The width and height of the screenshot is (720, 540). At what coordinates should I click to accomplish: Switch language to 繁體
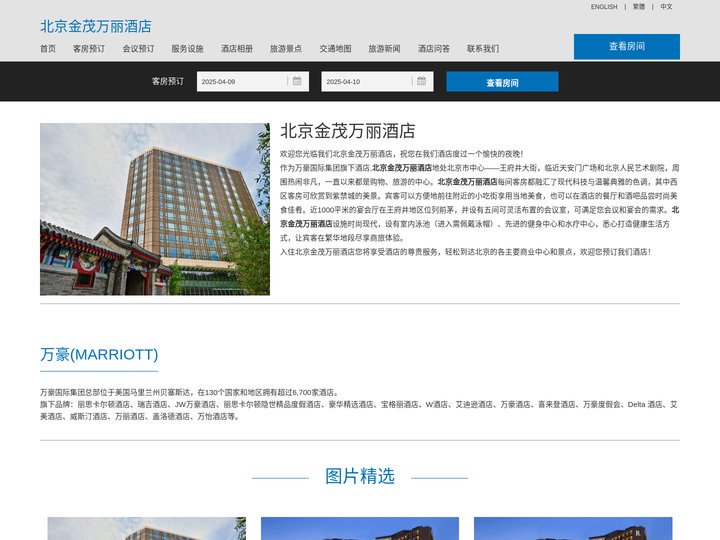(x=639, y=7)
